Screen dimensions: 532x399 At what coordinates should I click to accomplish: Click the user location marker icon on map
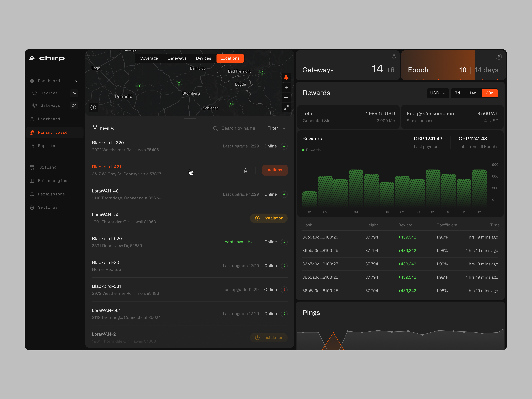286,77
